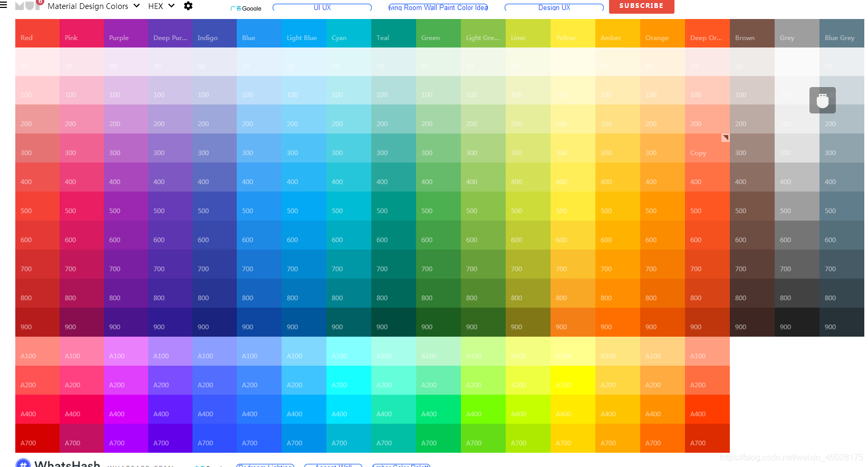Pick the Orange A200 accent swatch
The width and height of the screenshot is (868, 467).
point(662,380)
